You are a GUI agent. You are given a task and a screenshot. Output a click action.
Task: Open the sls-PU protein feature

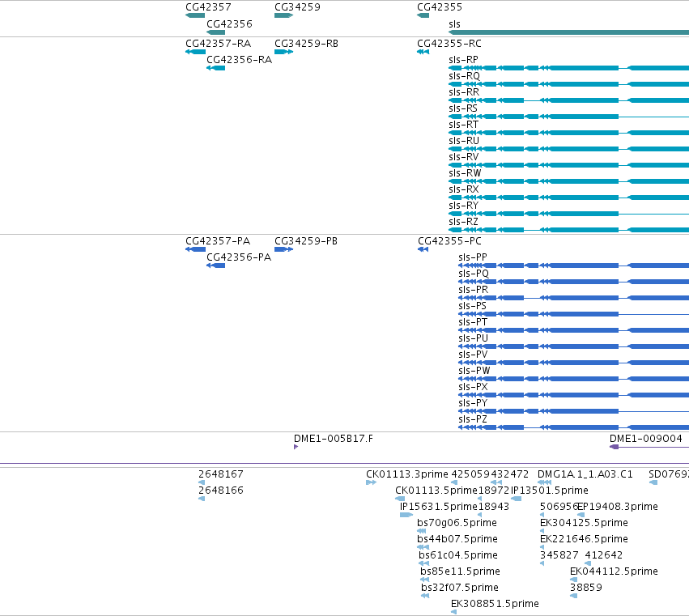[573, 346]
